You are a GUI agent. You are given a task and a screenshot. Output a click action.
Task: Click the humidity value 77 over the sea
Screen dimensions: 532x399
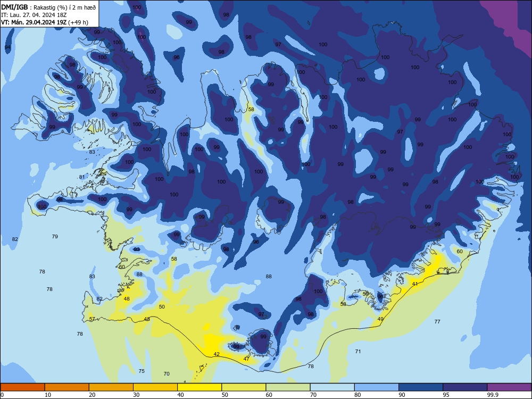437,322
